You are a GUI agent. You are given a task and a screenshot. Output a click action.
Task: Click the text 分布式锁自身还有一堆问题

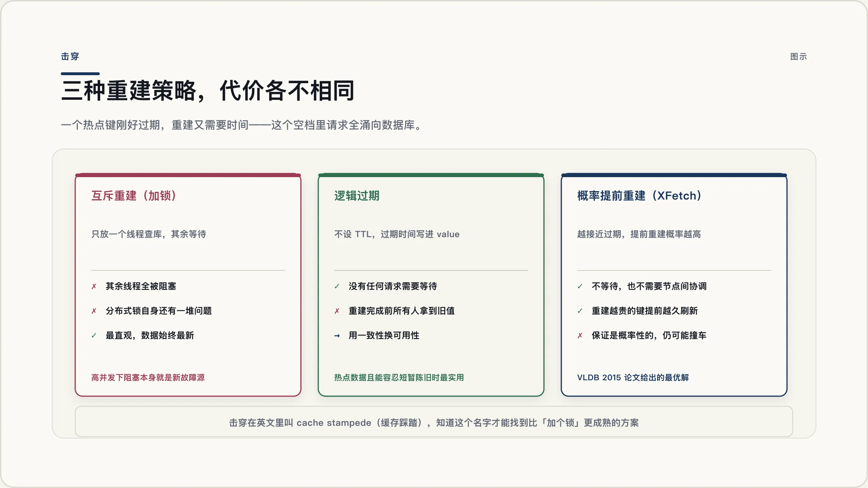159,311
